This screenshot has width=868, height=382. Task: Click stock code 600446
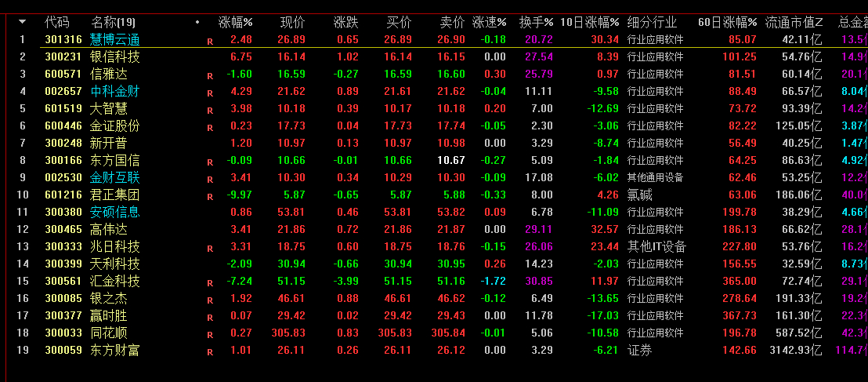click(x=63, y=126)
